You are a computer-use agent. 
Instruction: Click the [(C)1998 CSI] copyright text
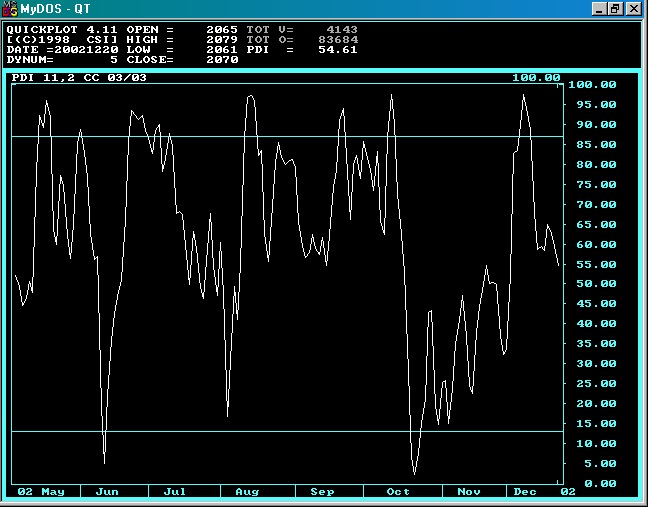pos(62,40)
